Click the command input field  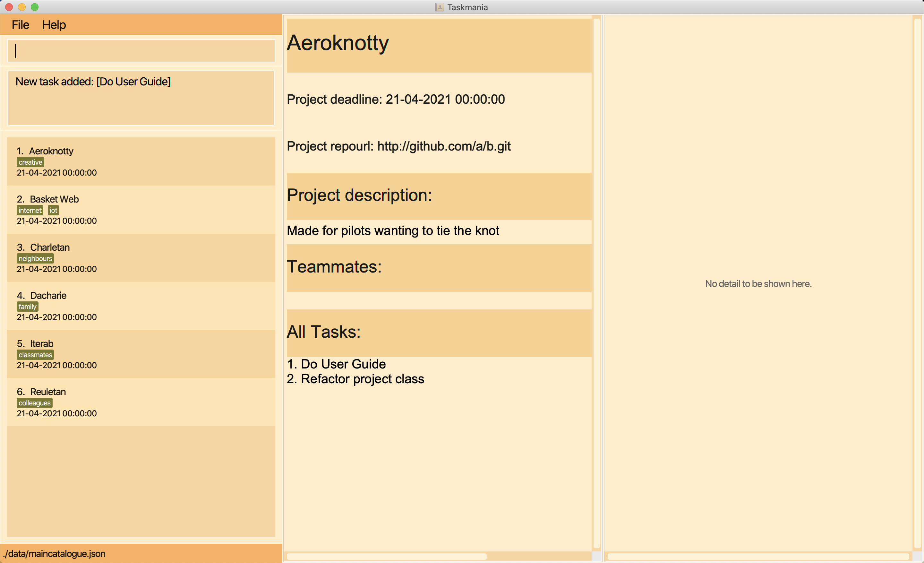[x=141, y=51]
